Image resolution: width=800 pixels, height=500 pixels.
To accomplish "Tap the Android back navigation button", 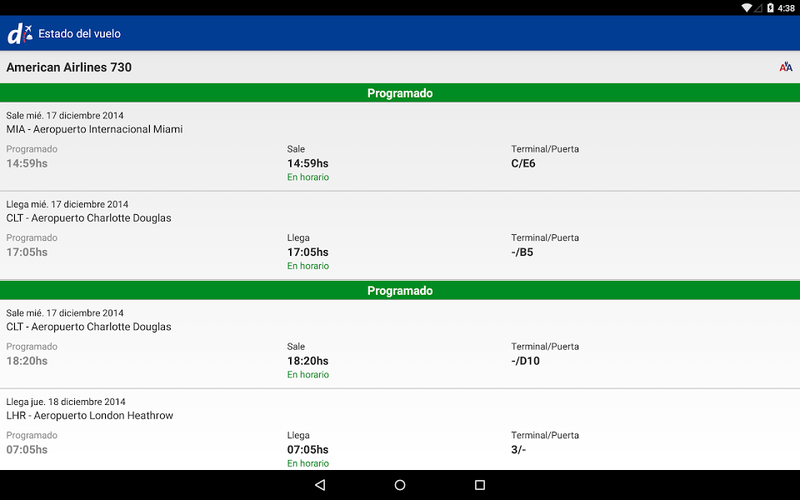I will pos(320,485).
